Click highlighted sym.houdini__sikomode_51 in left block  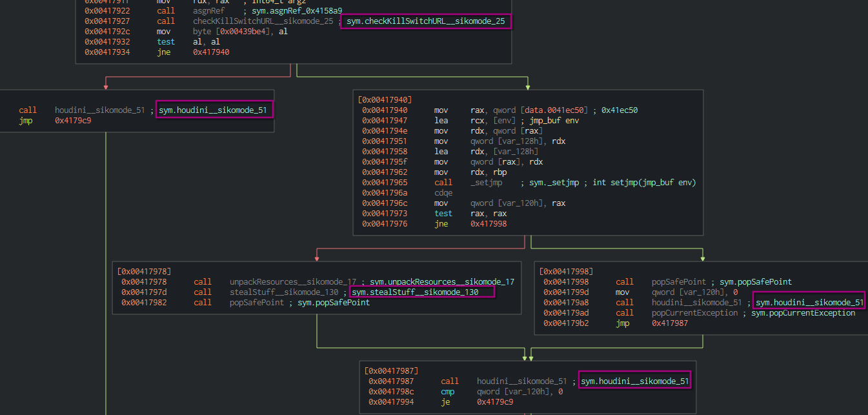pyautogui.click(x=213, y=110)
